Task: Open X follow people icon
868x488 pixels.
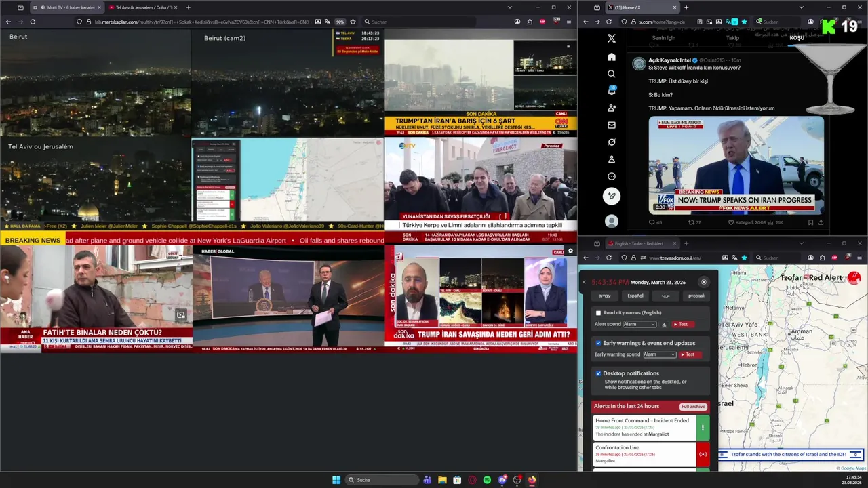Action: coord(611,108)
